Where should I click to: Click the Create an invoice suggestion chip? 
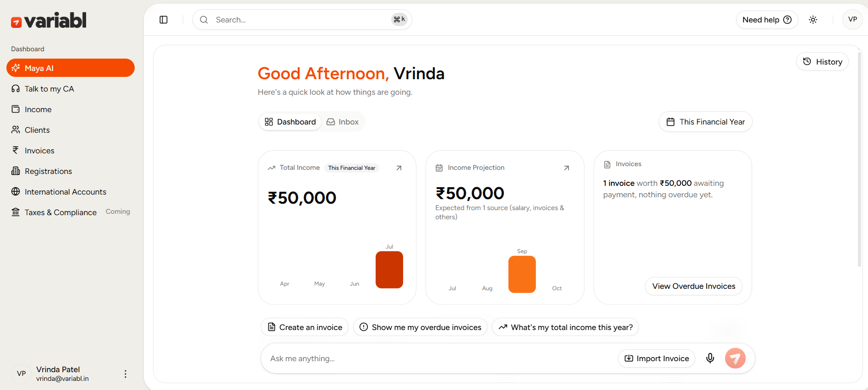point(305,327)
